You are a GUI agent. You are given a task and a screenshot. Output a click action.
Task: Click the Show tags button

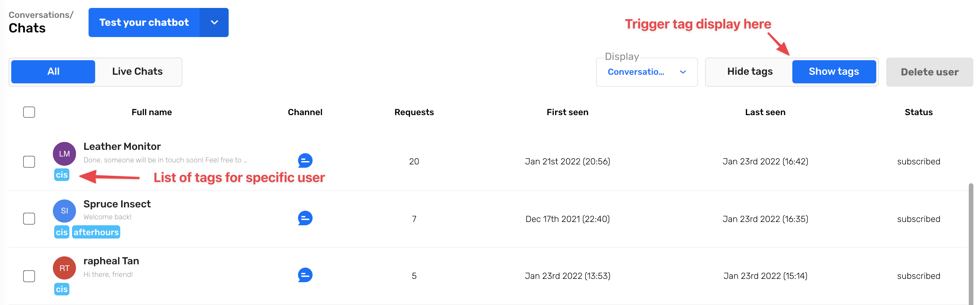(834, 71)
